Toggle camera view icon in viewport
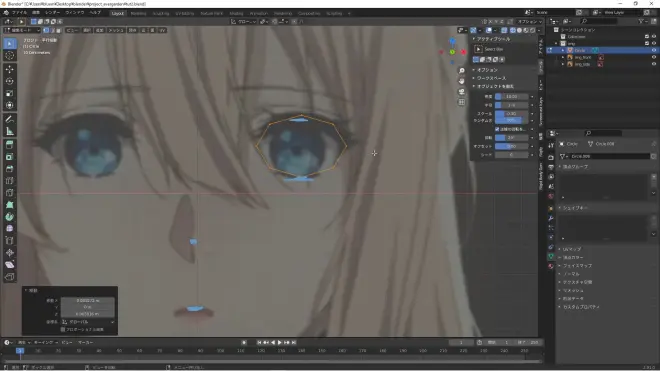This screenshot has width=660, height=371. click(x=462, y=91)
